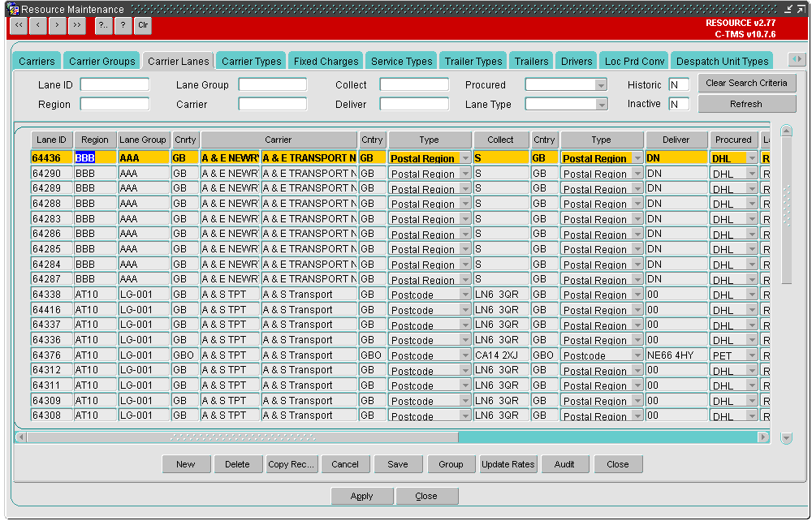Click the Lane ID search field

click(x=115, y=85)
